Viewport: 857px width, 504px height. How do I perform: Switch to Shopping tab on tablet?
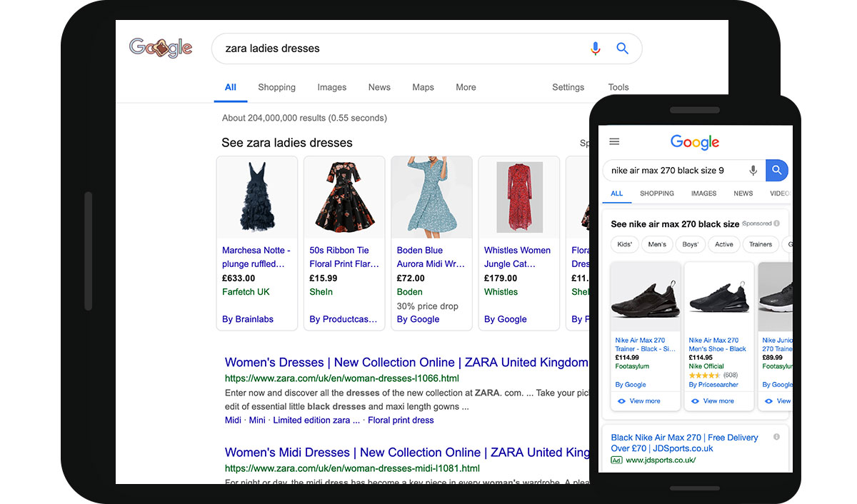click(276, 87)
